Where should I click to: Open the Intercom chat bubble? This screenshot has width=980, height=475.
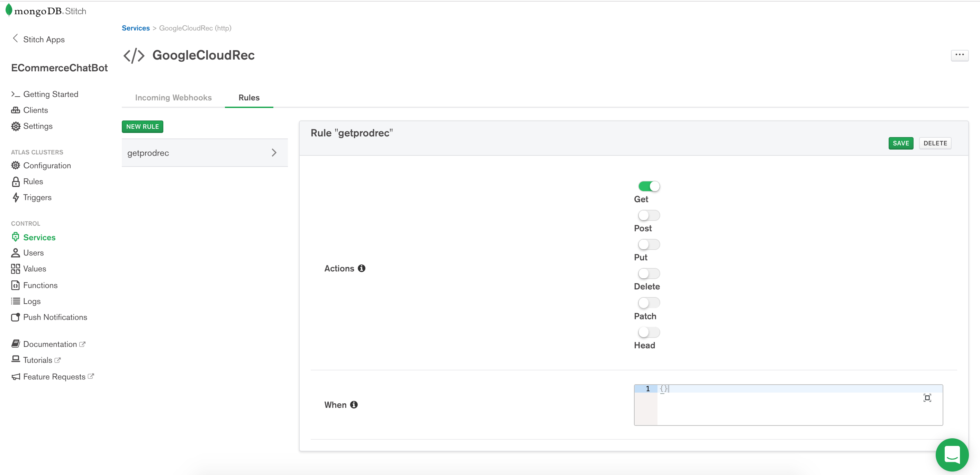pyautogui.click(x=952, y=455)
